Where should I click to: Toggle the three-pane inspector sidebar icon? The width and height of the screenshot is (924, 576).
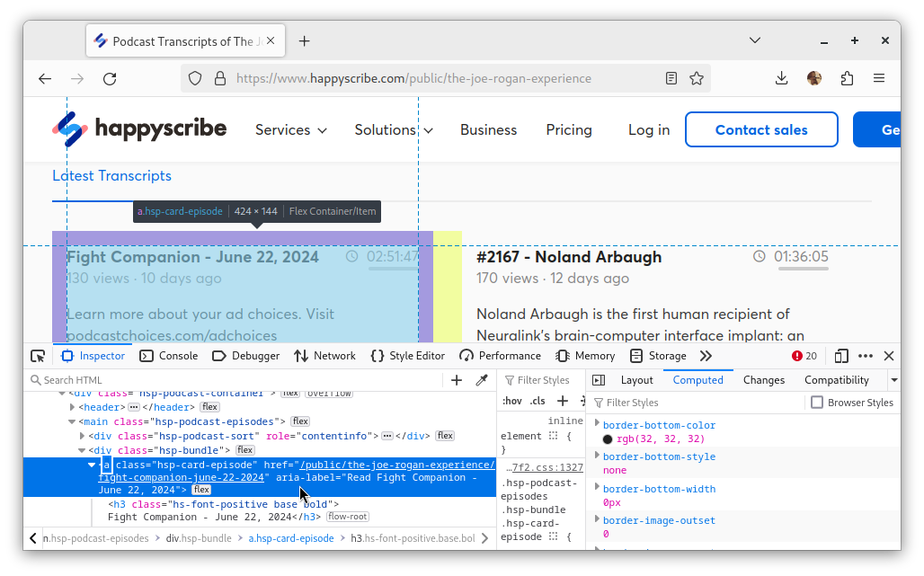tap(599, 380)
